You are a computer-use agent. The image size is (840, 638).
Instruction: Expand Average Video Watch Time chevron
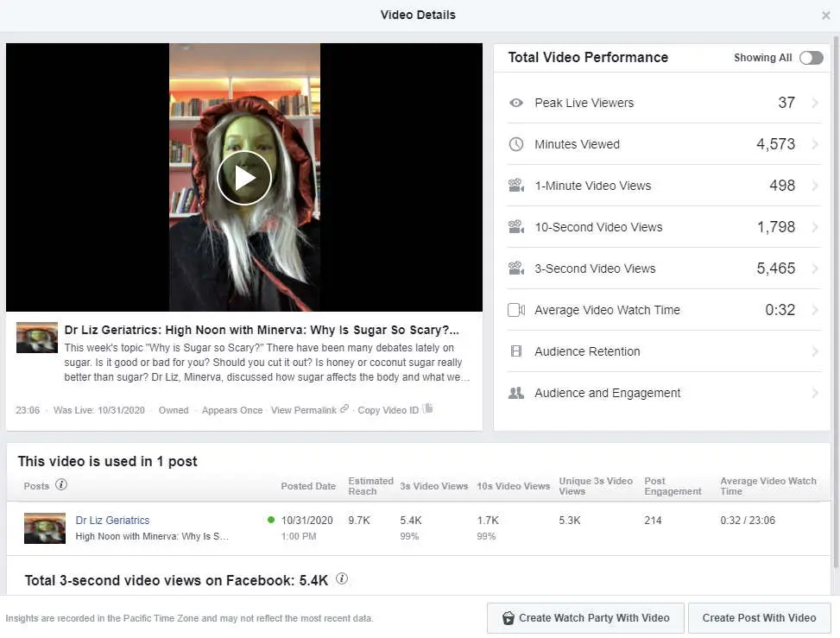point(815,310)
